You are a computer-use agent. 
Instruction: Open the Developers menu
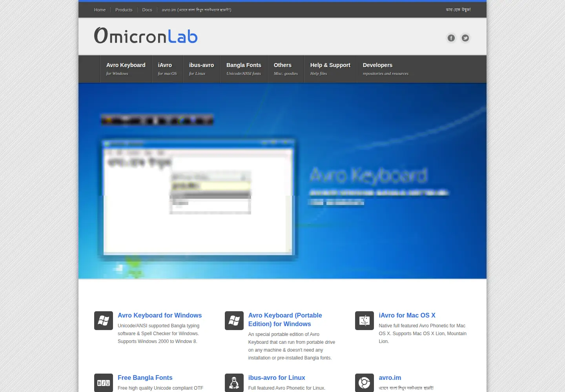click(x=386, y=69)
